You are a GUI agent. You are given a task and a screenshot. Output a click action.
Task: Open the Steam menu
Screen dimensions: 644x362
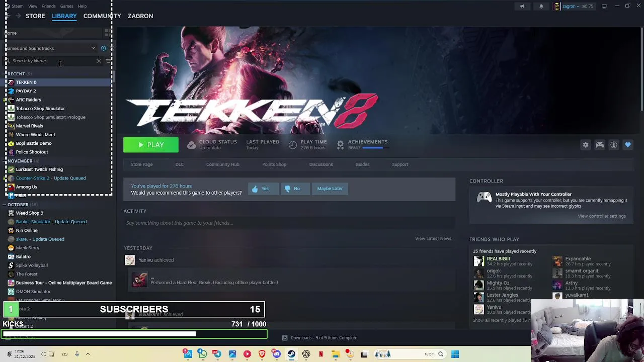(17, 6)
